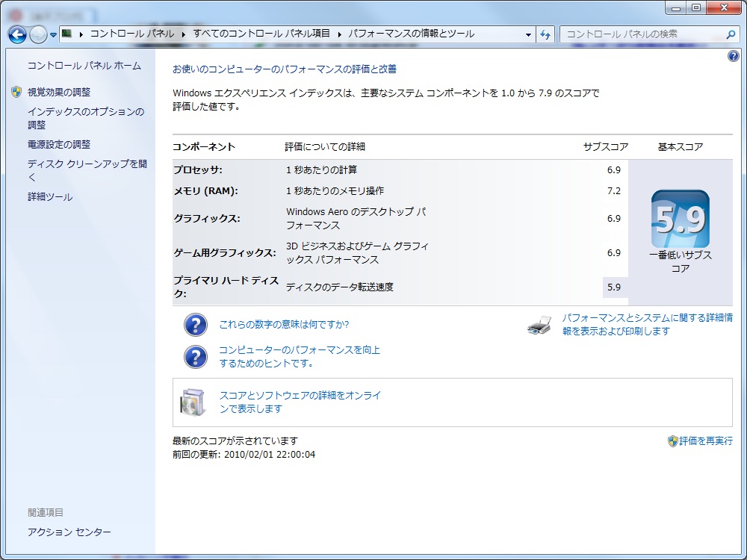Click the refresh icon in the address bar
Image resolution: width=747 pixels, height=560 pixels.
pyautogui.click(x=545, y=34)
